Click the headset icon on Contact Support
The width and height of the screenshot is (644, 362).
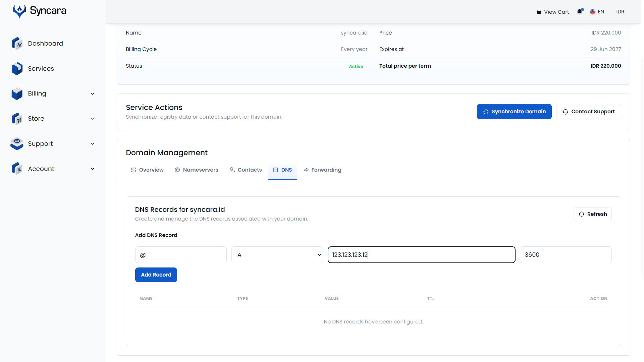point(566,112)
